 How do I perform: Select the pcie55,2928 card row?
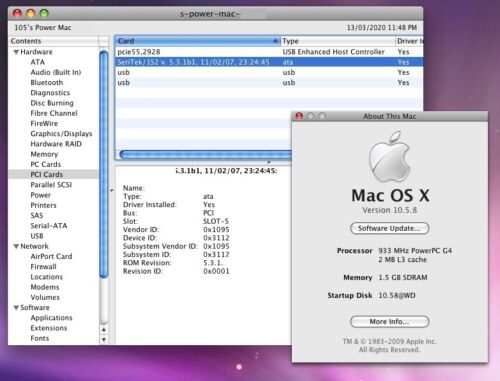point(269,52)
